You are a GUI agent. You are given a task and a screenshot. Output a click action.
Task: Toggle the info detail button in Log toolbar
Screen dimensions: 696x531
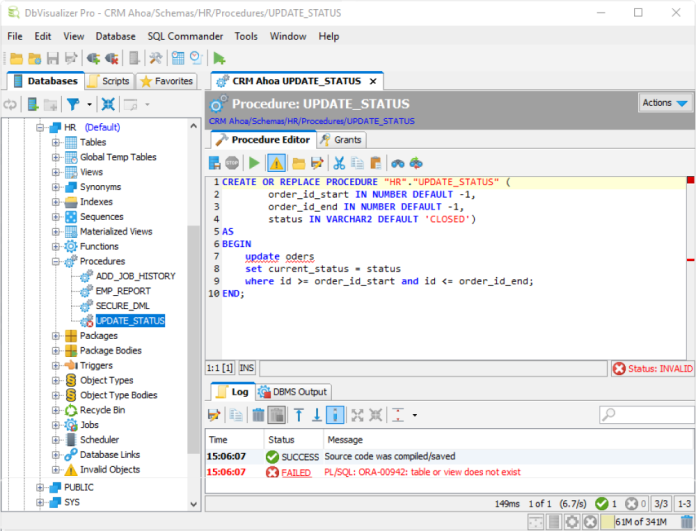[335, 414]
